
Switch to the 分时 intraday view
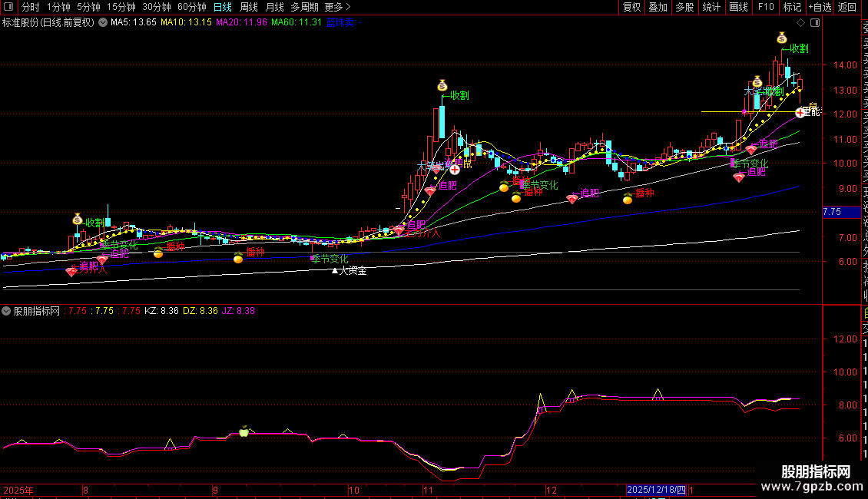[31, 7]
